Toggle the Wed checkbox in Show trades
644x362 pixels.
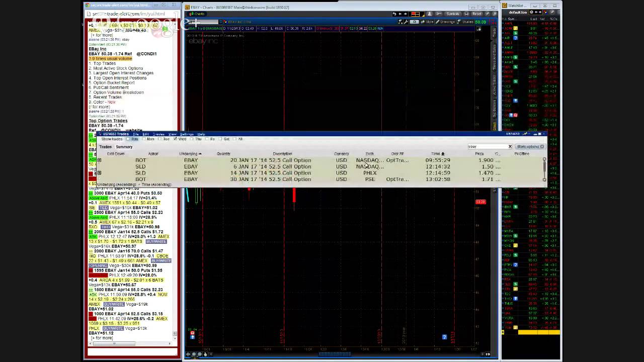(176, 139)
